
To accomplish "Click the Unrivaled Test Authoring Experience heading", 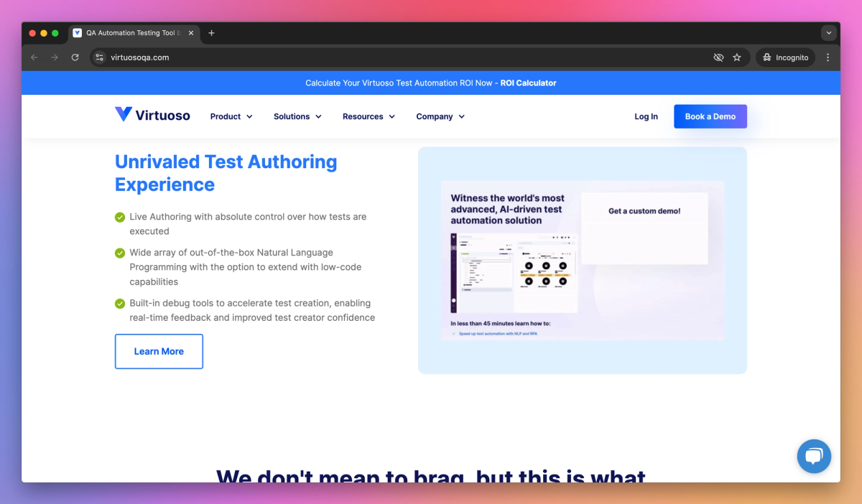I will click(226, 173).
